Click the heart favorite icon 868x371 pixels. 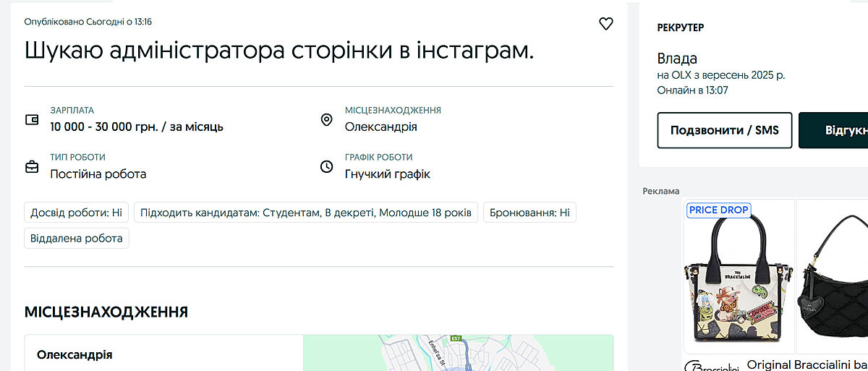[x=606, y=24]
